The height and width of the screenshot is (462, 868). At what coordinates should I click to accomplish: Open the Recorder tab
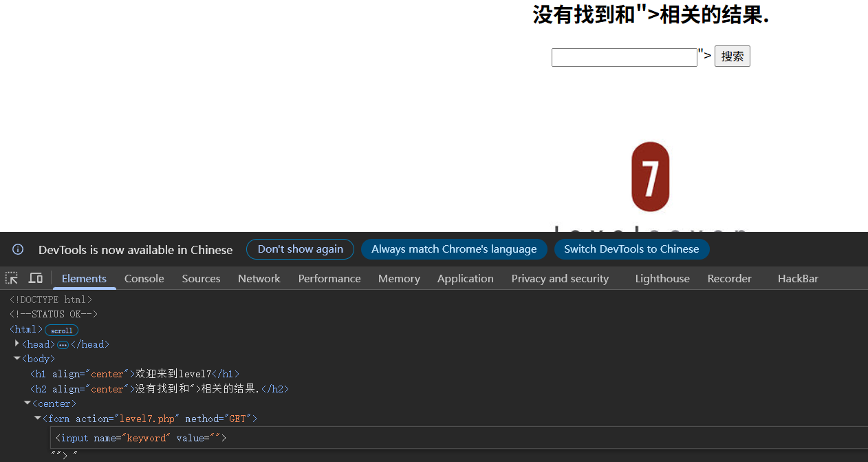point(730,278)
